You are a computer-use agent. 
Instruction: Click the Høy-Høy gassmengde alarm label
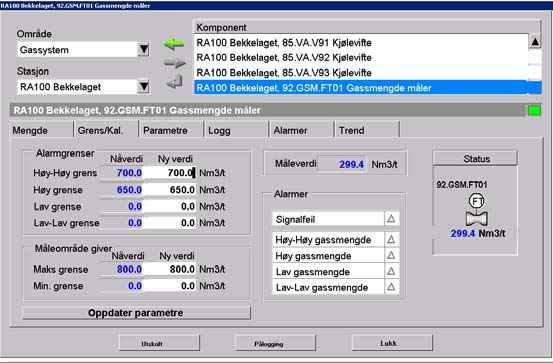tap(323, 240)
